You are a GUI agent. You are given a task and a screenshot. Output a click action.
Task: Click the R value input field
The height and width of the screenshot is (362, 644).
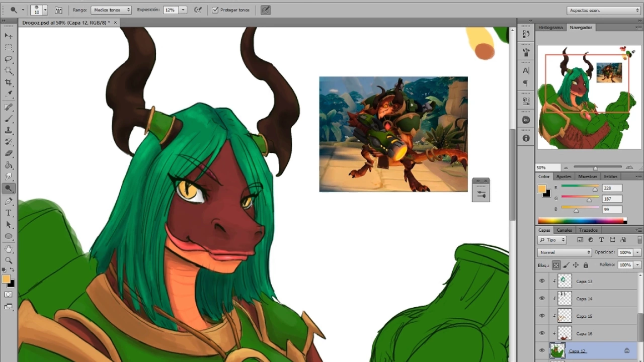(x=612, y=188)
